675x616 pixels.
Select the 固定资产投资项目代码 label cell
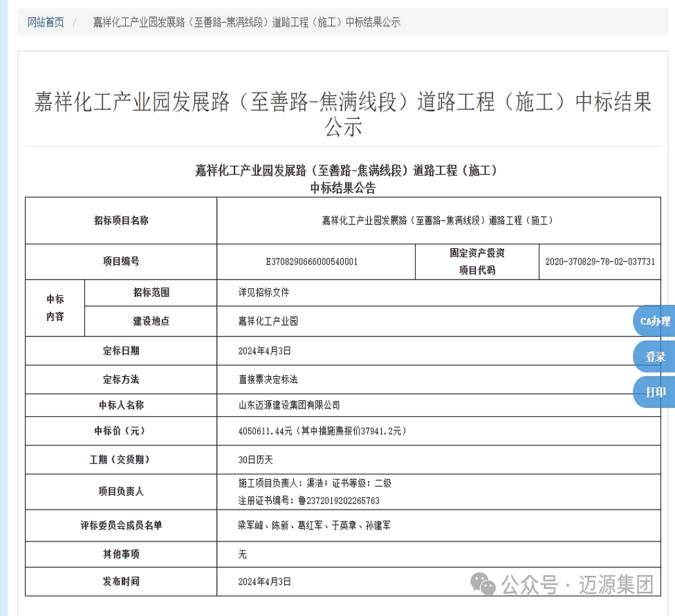click(477, 261)
